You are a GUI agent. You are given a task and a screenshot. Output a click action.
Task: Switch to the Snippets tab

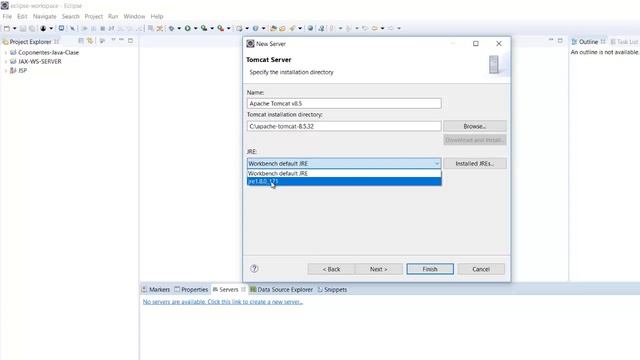coord(332,289)
